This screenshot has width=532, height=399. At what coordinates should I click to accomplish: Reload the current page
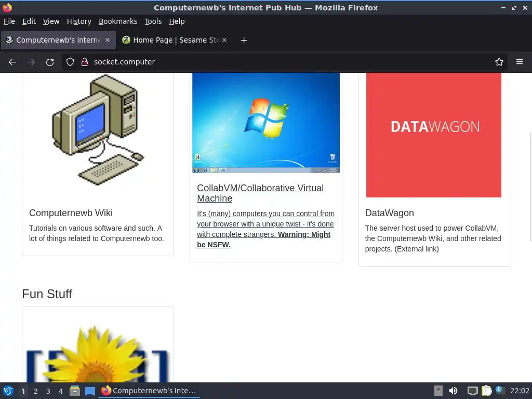[50, 62]
